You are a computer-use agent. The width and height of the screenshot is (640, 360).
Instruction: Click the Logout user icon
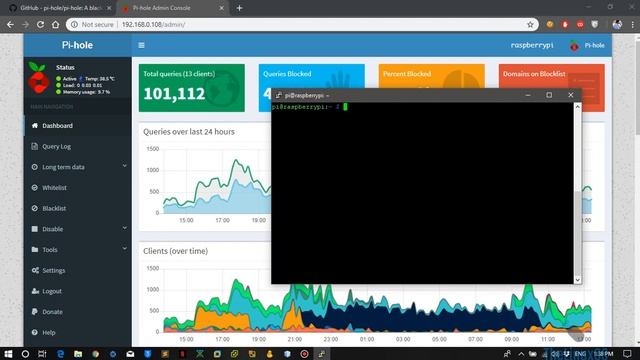(35, 291)
